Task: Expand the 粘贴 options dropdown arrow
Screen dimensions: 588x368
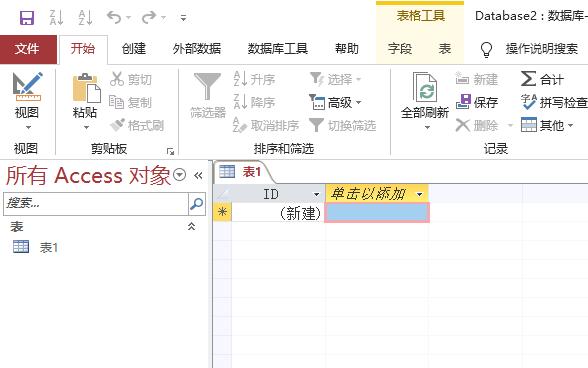Action: click(86, 128)
